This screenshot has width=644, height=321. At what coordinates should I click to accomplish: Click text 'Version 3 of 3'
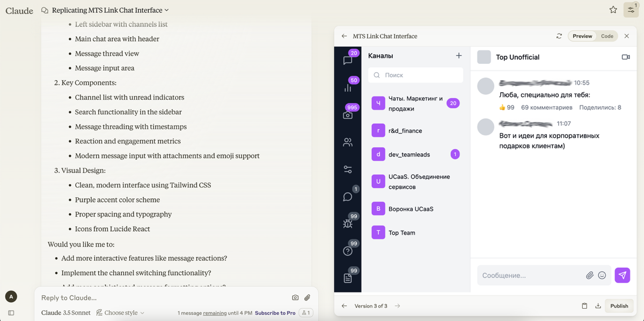(x=371, y=306)
